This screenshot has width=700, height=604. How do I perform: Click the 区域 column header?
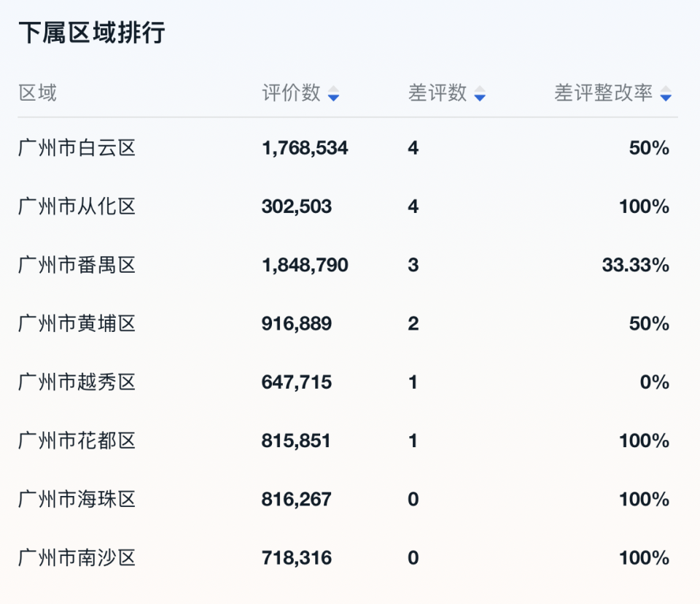coord(37,93)
